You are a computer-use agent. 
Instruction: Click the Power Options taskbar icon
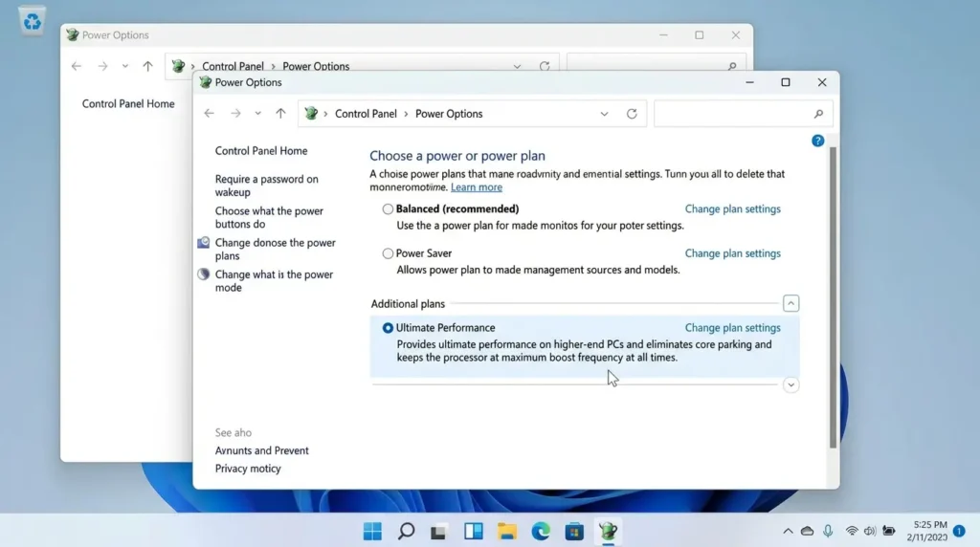coord(608,532)
